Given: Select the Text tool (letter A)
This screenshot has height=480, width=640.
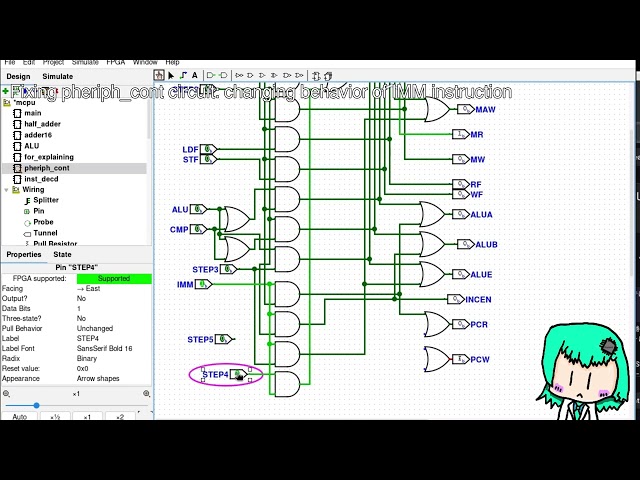Looking at the screenshot, I should tap(195, 76).
